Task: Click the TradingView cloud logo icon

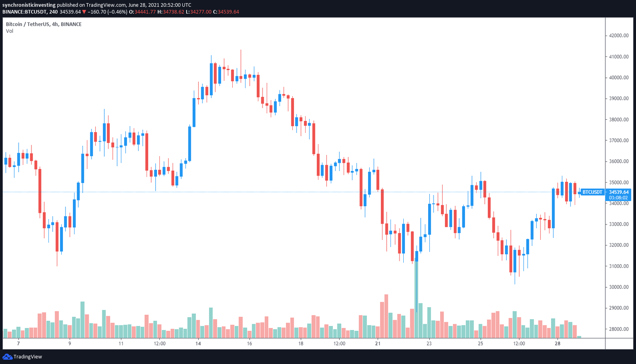Action: pyautogui.click(x=7, y=357)
